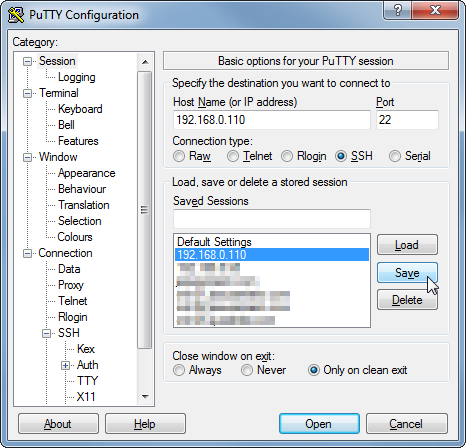
Task: Click the Load session button
Action: (x=407, y=245)
